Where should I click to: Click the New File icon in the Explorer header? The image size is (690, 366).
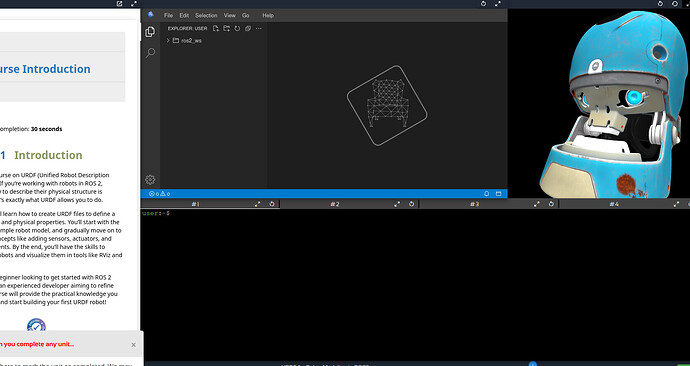coord(216,28)
